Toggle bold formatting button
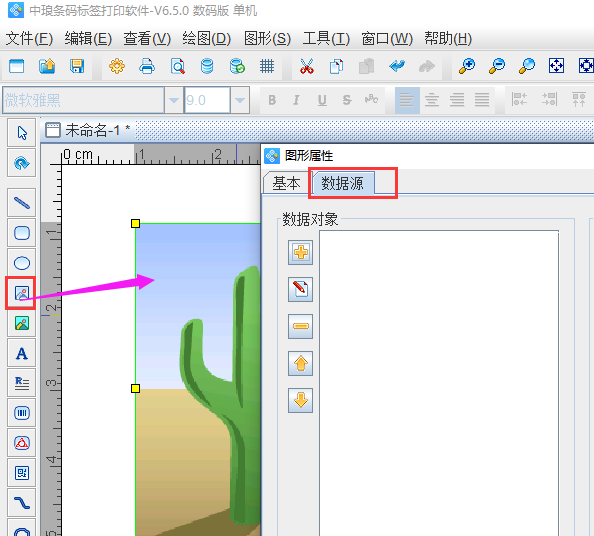The image size is (594, 536). coord(272,100)
